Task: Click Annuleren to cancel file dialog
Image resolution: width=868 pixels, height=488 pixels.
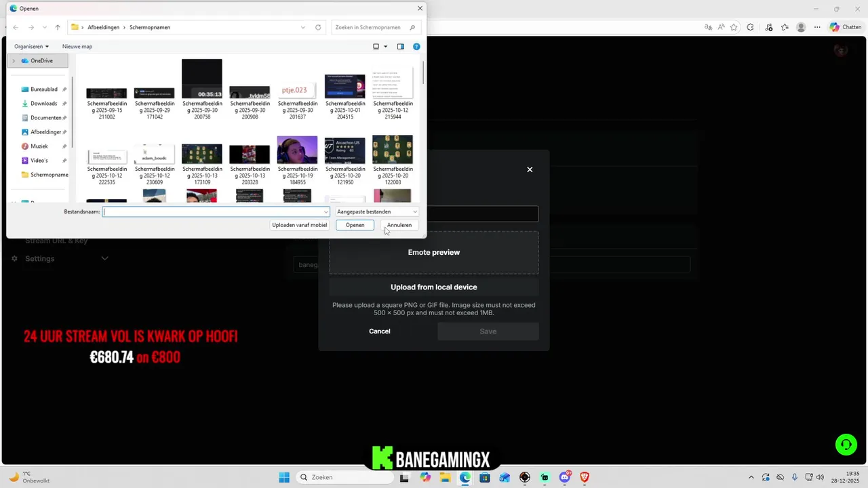Action: (x=399, y=225)
